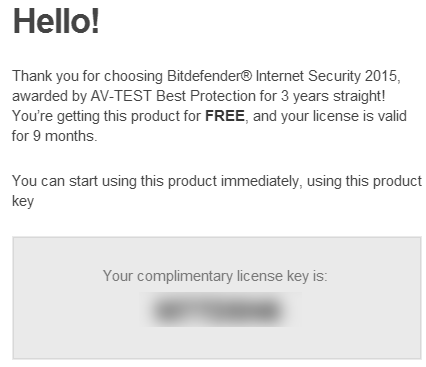Click the text 'for 9 months.'
This screenshot has width=426, height=367.
pyautogui.click(x=54, y=136)
